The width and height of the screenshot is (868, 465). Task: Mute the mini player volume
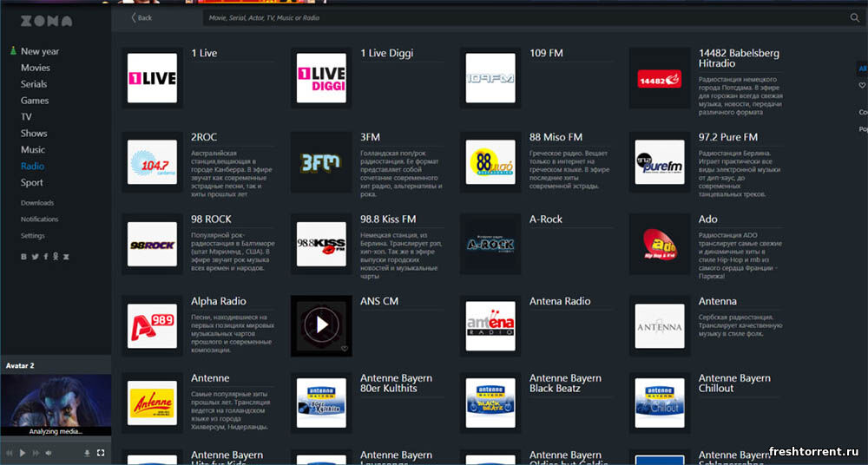(48, 453)
